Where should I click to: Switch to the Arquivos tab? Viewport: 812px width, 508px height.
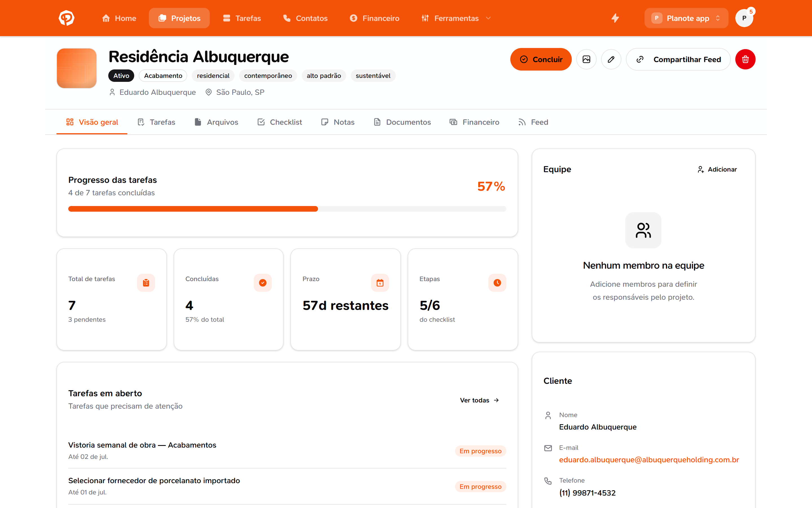(217, 122)
